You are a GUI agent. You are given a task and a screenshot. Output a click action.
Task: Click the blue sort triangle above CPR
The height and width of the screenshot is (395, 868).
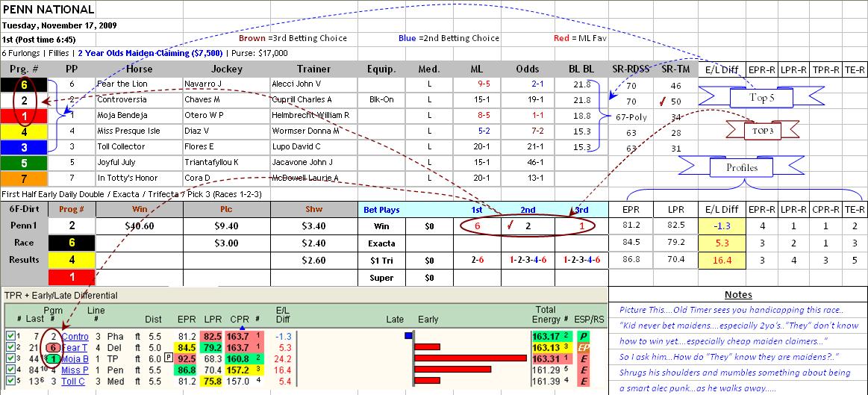(242, 328)
